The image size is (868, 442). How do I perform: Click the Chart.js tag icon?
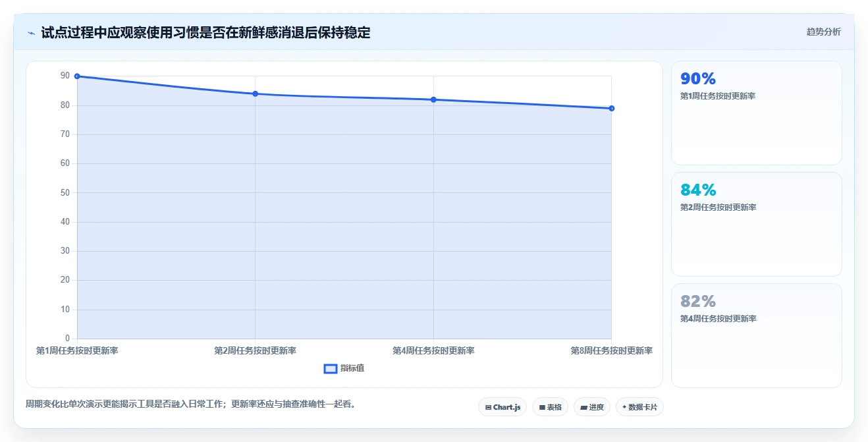(488, 408)
